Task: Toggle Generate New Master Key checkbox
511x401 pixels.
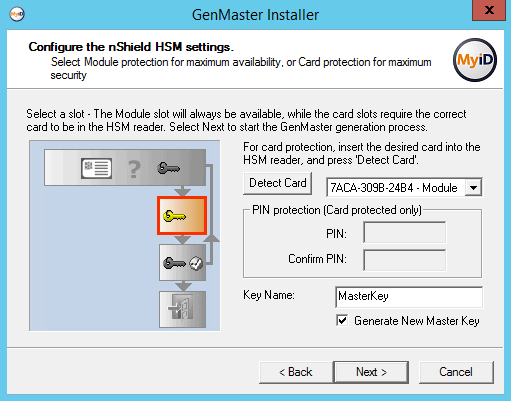Action: (342, 321)
